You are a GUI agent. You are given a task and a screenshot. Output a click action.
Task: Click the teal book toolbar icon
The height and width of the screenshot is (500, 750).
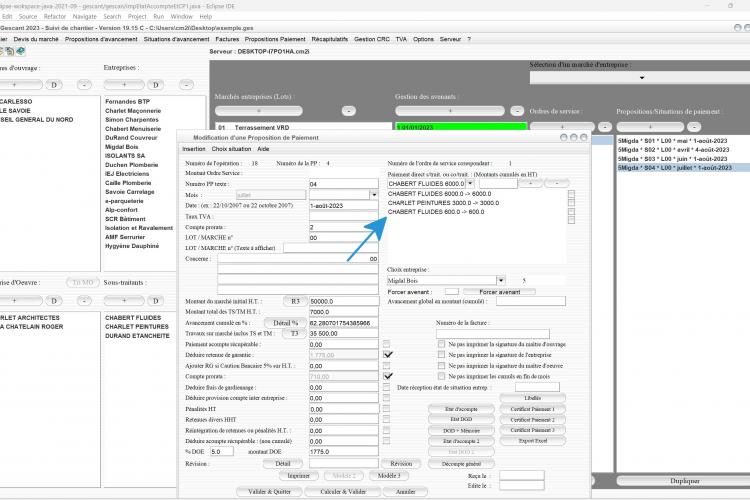21,51
